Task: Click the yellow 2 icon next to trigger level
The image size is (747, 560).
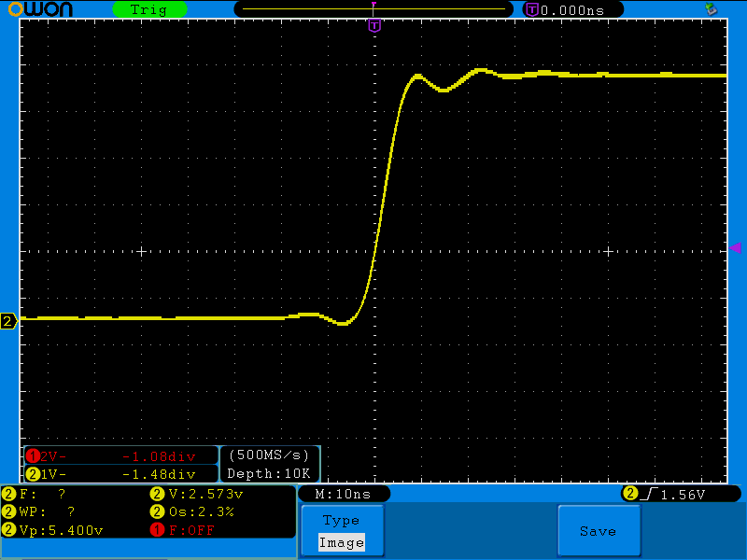Action: (x=630, y=494)
